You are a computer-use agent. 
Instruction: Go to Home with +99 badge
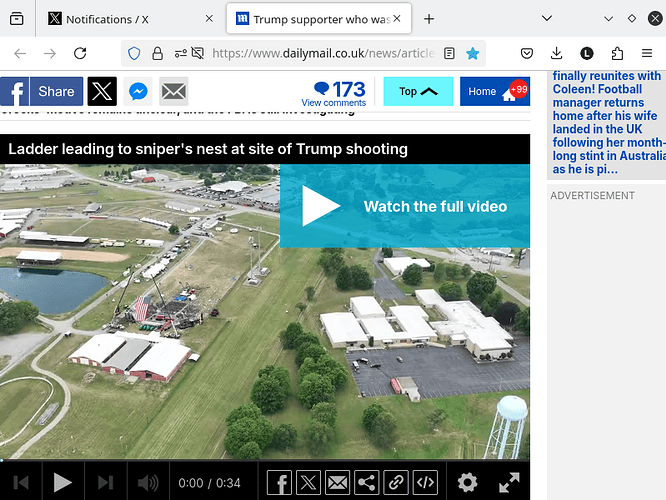495,91
